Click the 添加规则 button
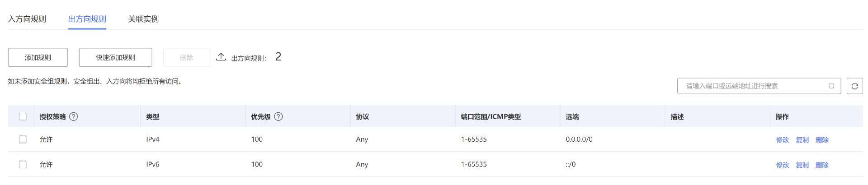This screenshot has height=185, width=868. pyautogui.click(x=38, y=58)
